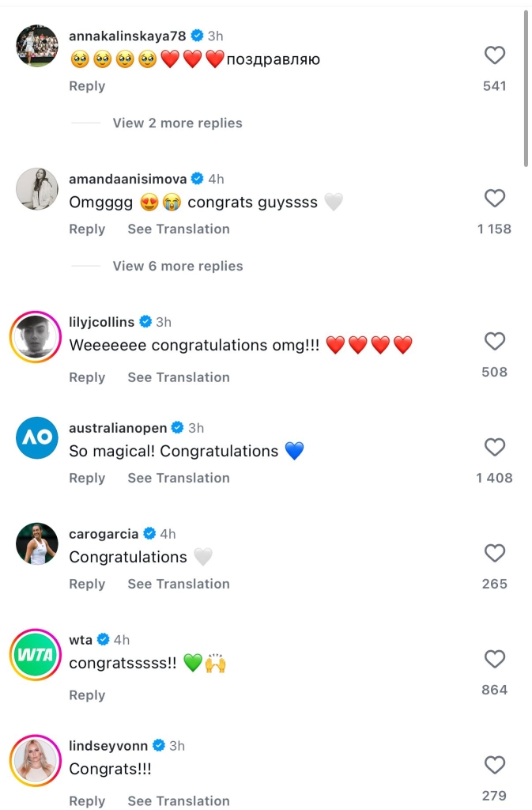See Translation for amandaanisimova's comment
Screen dimensions: 532x810
(179, 229)
